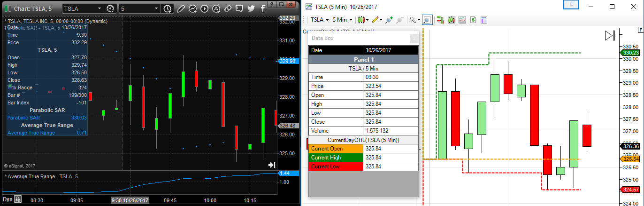This screenshot has width=644, height=206.
Task: Toggle the data box magnifier toolbar icon
Action: click(427, 20)
